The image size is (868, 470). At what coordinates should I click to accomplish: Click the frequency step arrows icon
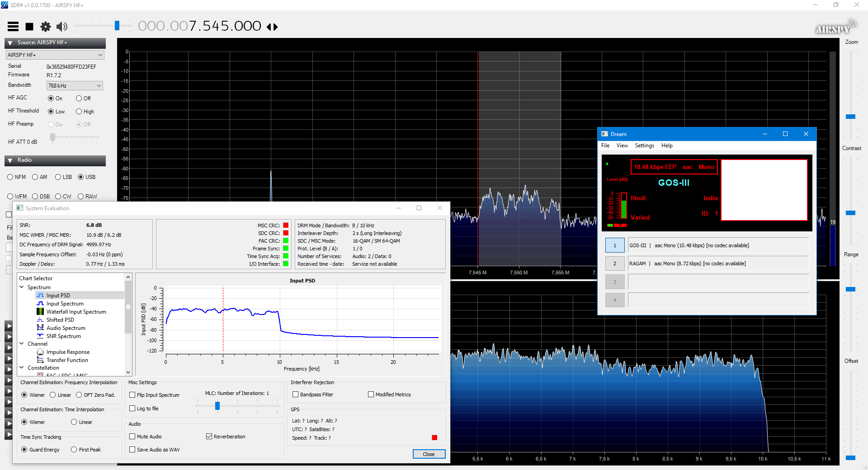(272, 27)
